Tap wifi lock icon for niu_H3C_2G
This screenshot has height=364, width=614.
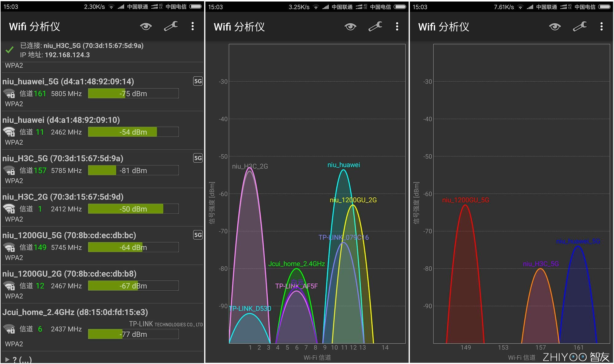9,209
